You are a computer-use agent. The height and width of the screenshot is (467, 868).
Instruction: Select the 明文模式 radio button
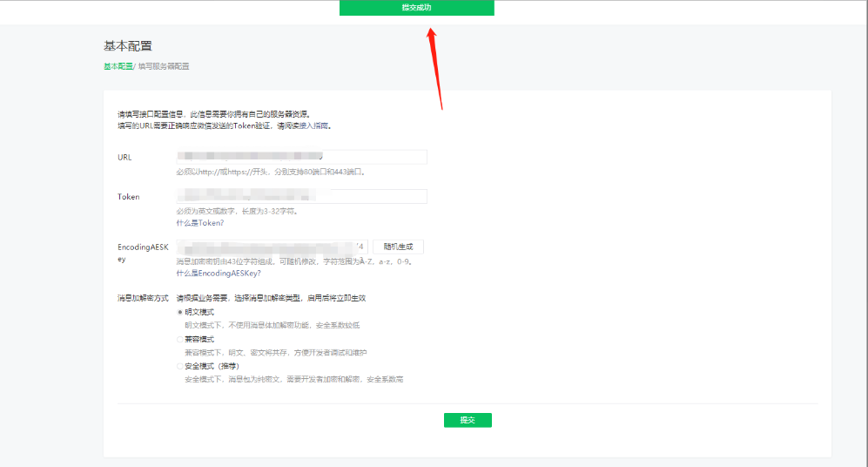tap(180, 312)
